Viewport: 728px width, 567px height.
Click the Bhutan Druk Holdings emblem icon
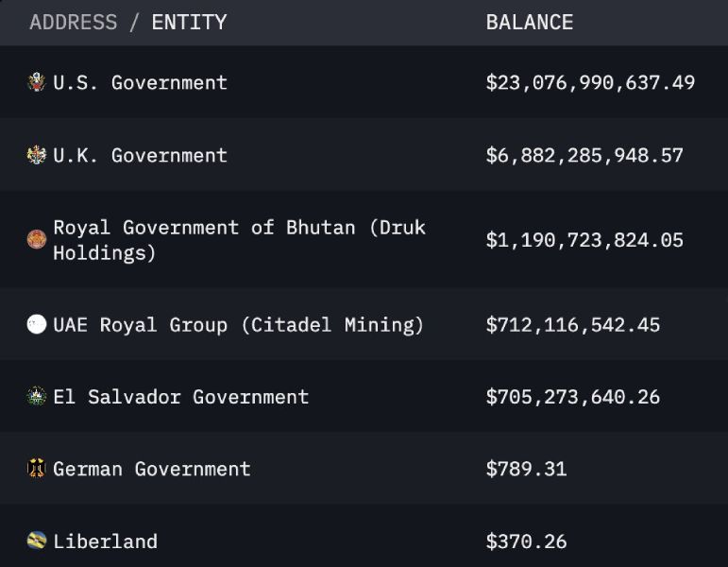pyautogui.click(x=37, y=239)
